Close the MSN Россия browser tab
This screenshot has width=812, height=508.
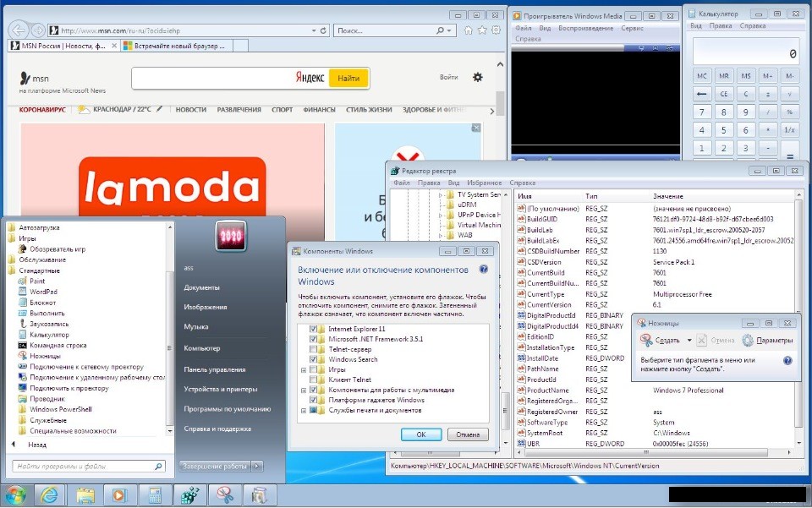point(114,46)
